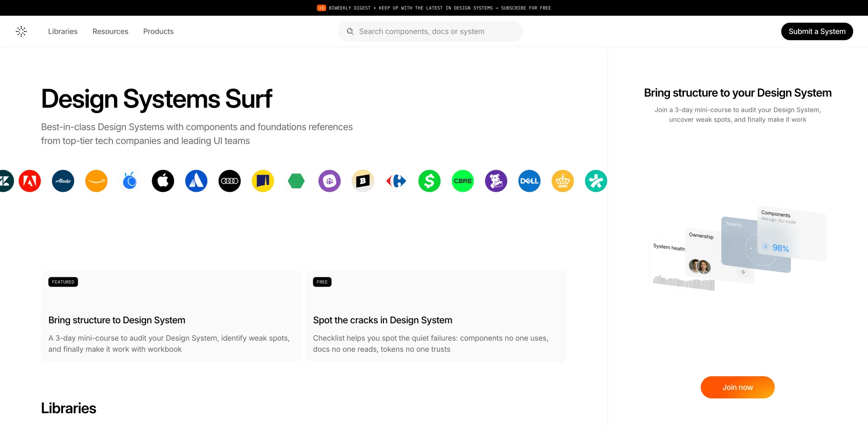Open the Resources menu
868x428 pixels.
[110, 31]
